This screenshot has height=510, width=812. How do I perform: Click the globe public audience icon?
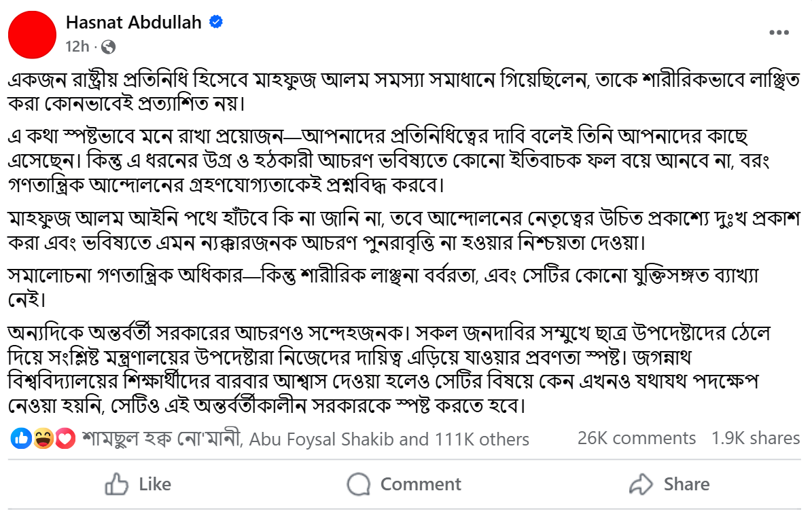click(108, 47)
